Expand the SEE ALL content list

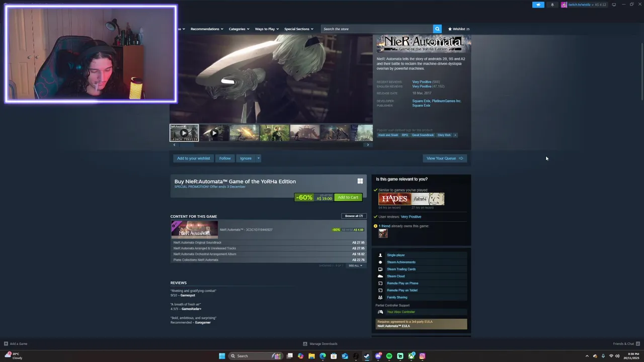[356, 265]
